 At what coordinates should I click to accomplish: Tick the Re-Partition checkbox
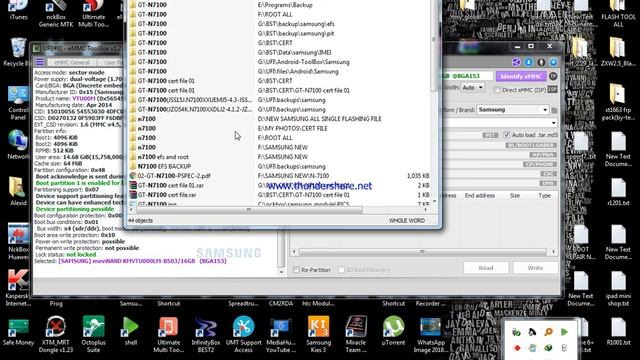point(296,270)
